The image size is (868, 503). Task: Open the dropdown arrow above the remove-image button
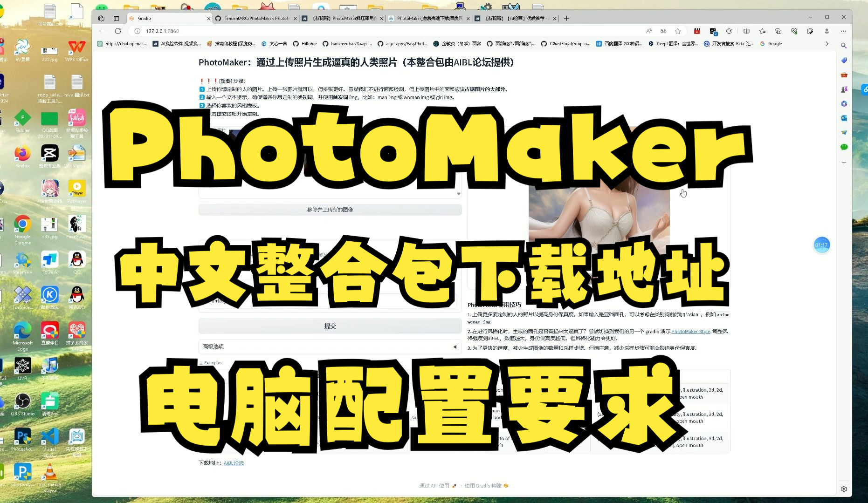click(x=458, y=194)
